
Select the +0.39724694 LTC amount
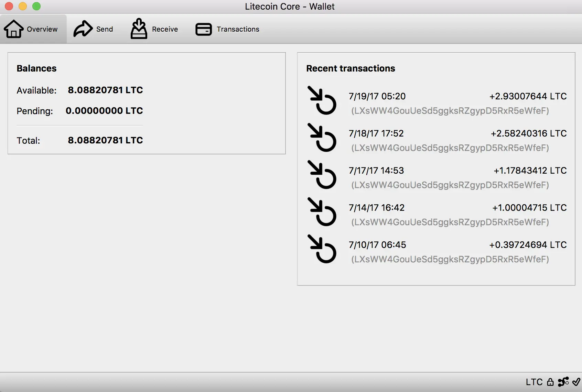pyautogui.click(x=528, y=245)
